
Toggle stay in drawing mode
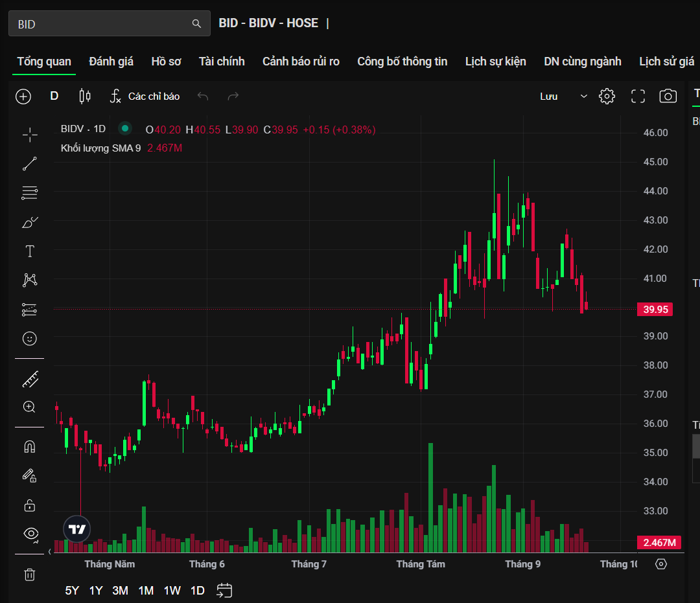pyautogui.click(x=29, y=476)
